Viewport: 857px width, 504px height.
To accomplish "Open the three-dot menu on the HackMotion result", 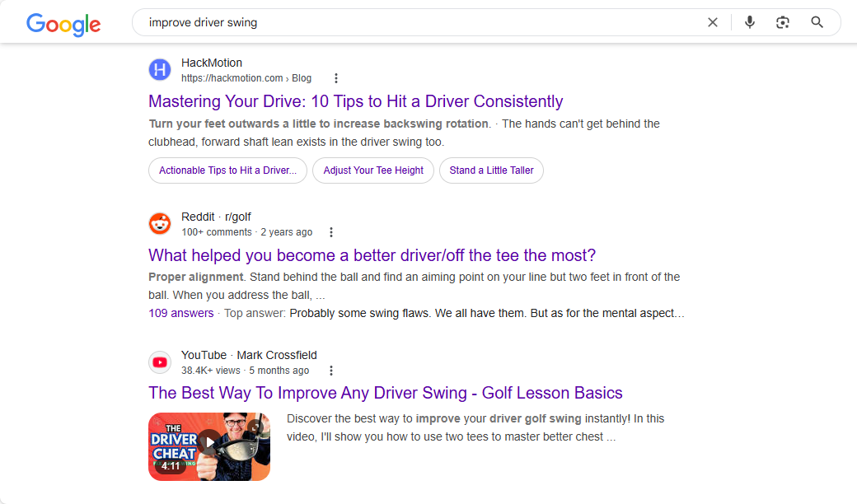I will click(x=336, y=77).
